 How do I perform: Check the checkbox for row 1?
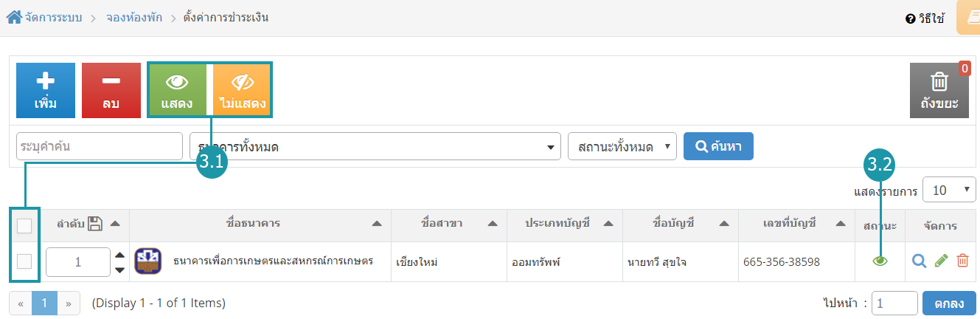point(24,261)
